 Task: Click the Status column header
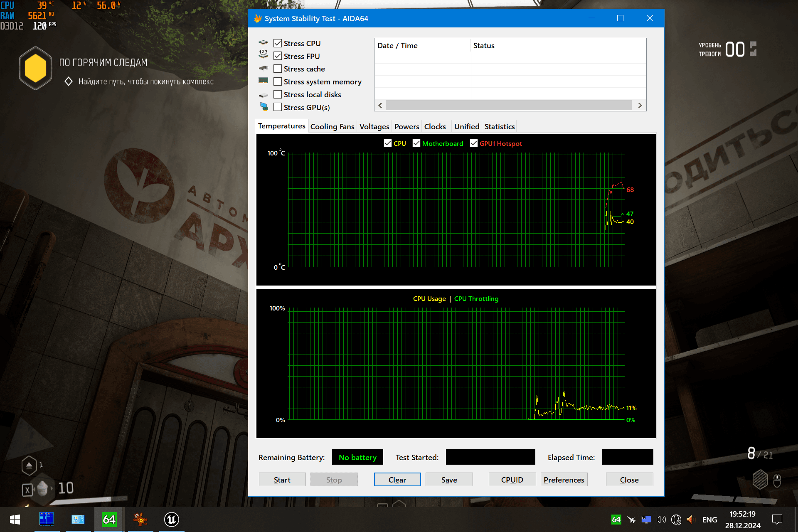[558, 46]
